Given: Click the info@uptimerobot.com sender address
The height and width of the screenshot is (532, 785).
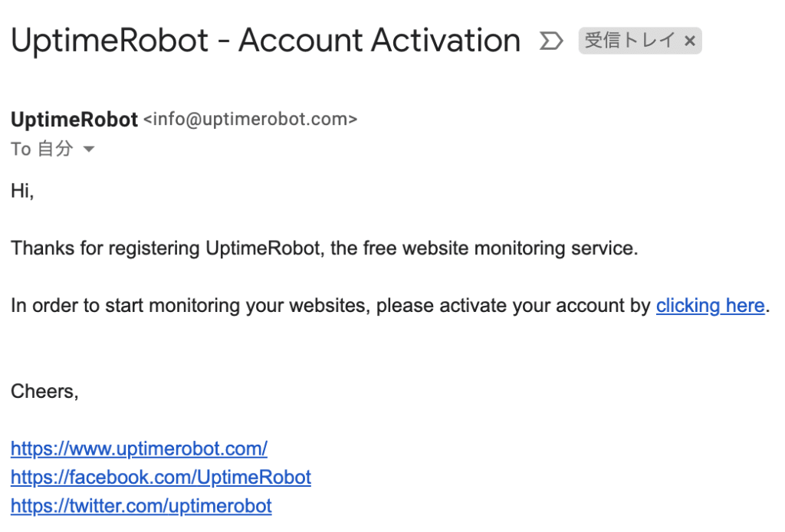Looking at the screenshot, I should pos(251,119).
